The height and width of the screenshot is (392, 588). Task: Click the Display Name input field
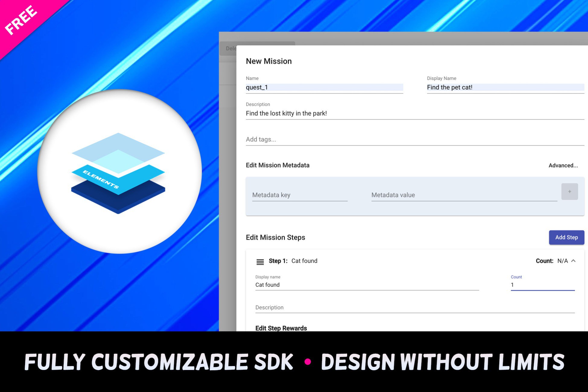505,87
